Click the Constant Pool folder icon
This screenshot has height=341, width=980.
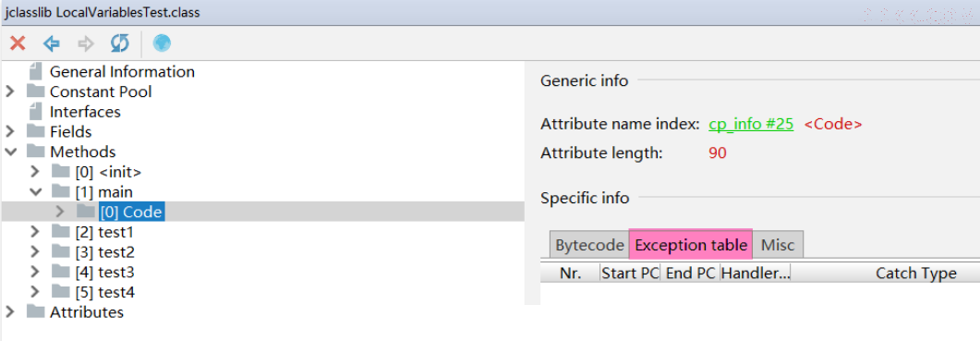[36, 92]
